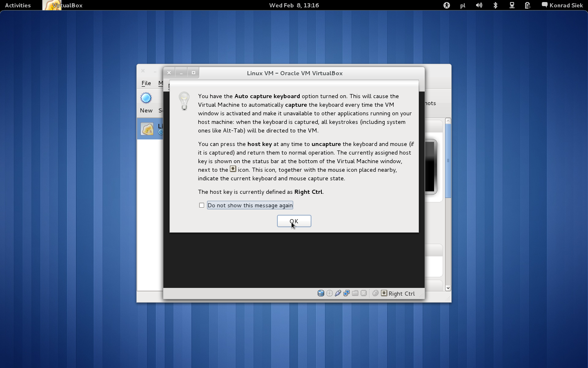
Task: Click the Linux VM window title bar
Action: (295, 73)
